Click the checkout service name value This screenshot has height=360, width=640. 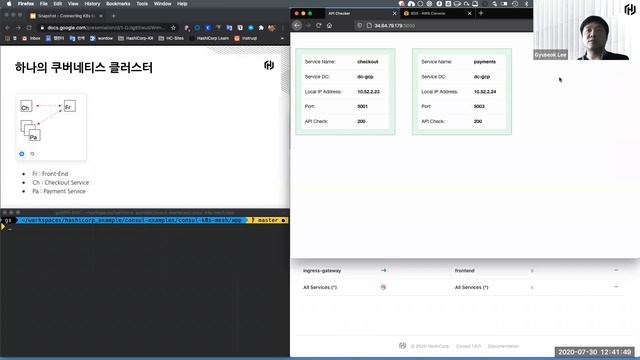(368, 62)
